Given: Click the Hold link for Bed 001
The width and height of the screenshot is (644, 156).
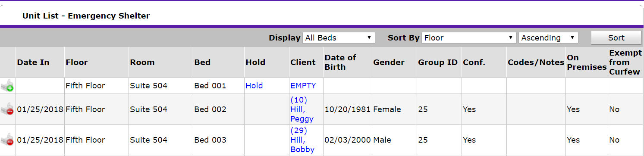Looking at the screenshot, I should 254,86.
